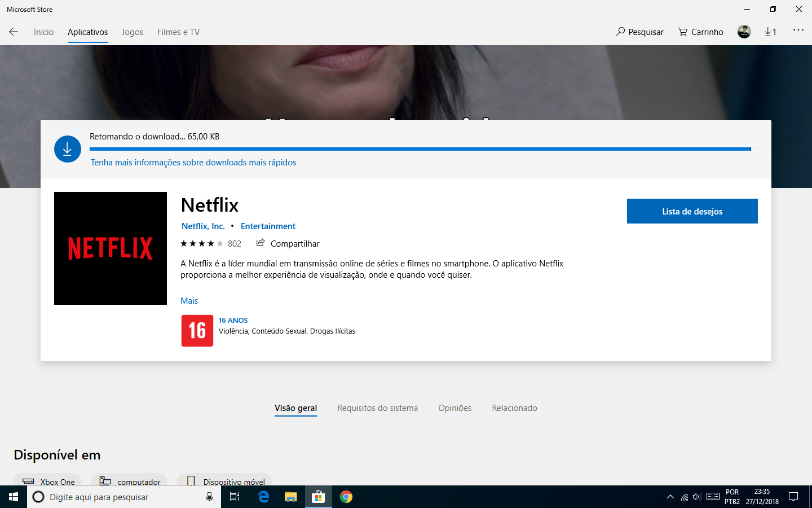Launch Google Chrome from taskbar
The width and height of the screenshot is (812, 508).
[x=346, y=497]
